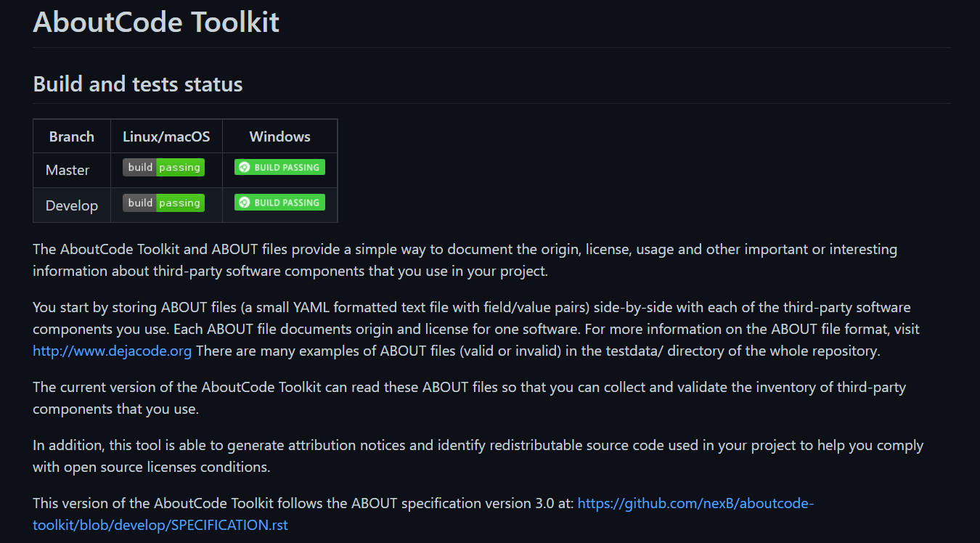Click the paragraph starting 'In addition, this tool'
This screenshot has width=980, height=543.
click(478, 456)
